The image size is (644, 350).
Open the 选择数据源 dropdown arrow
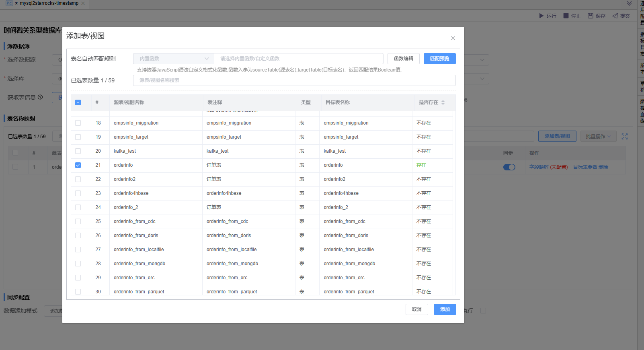click(x=482, y=60)
